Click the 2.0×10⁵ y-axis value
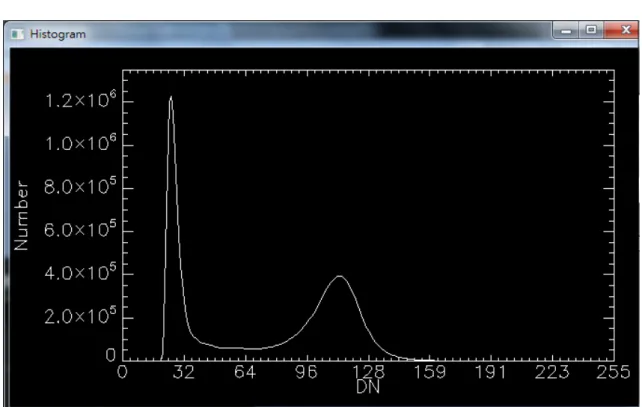Screen dimensions: 642x407 click(81, 315)
